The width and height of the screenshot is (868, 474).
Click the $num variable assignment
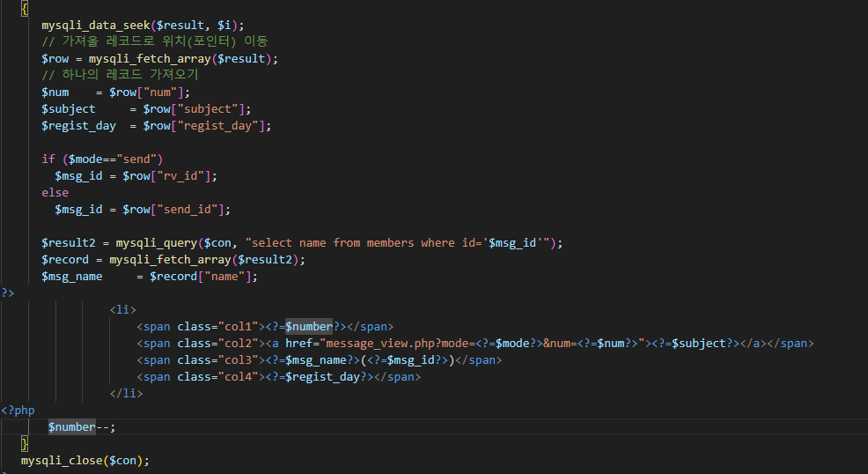click(115, 93)
